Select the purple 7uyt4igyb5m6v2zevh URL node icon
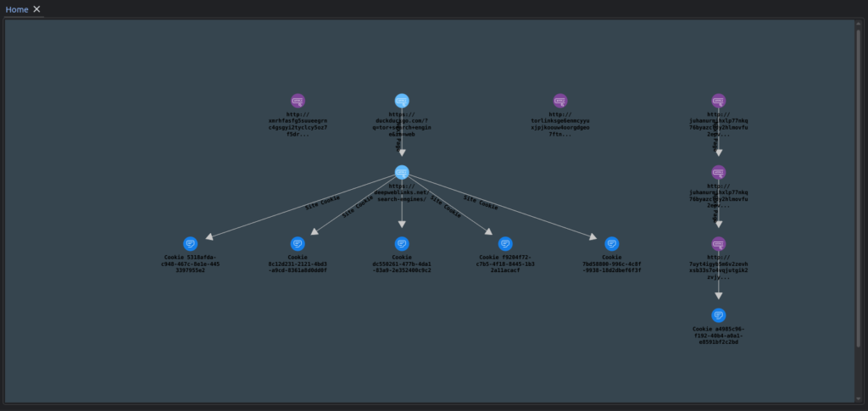 coord(719,244)
